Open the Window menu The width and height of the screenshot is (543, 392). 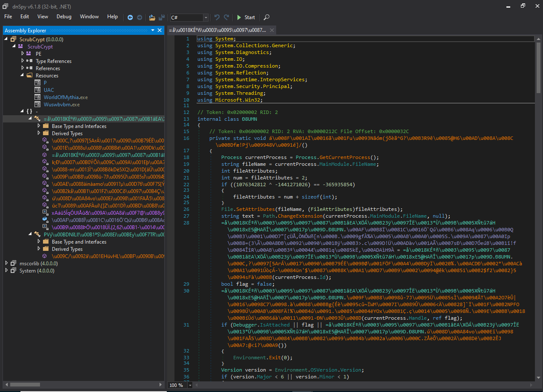point(89,17)
